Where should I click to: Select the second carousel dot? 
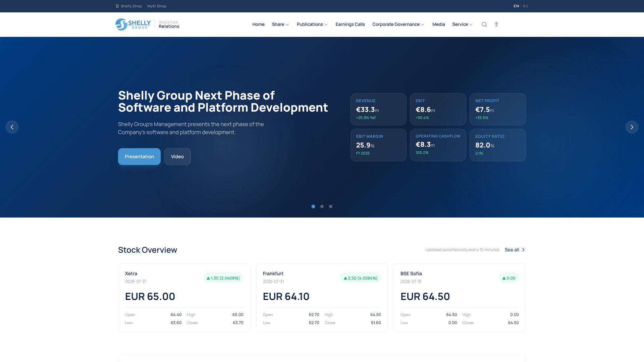pyautogui.click(x=322, y=206)
